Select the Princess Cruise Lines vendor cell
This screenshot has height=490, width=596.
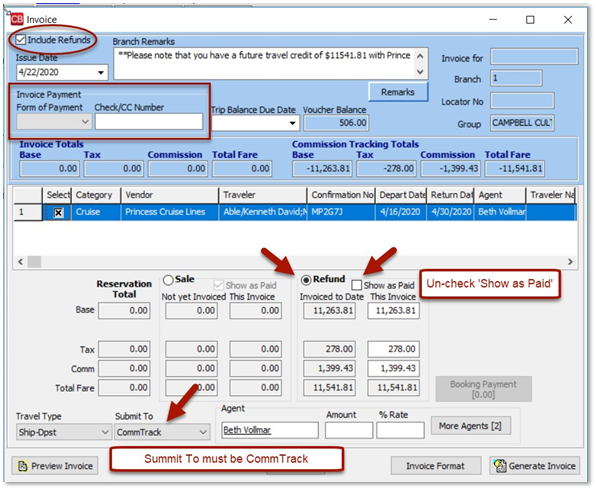tap(170, 212)
